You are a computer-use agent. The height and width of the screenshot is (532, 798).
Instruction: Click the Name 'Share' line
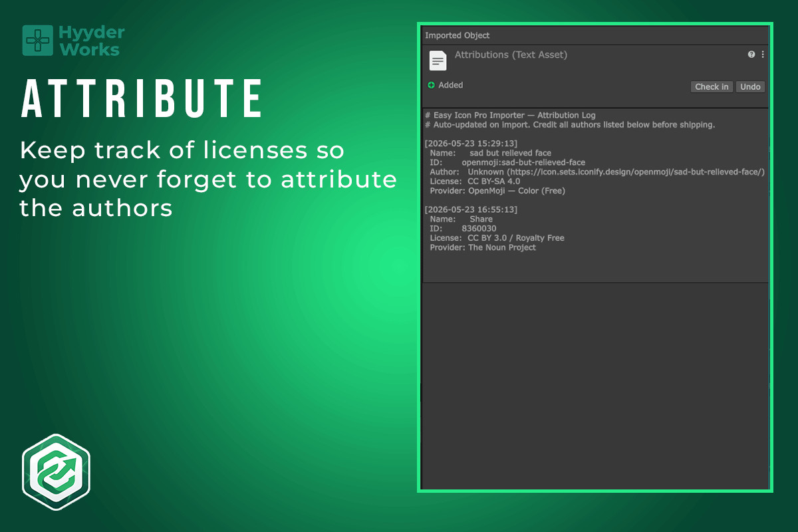click(x=461, y=219)
